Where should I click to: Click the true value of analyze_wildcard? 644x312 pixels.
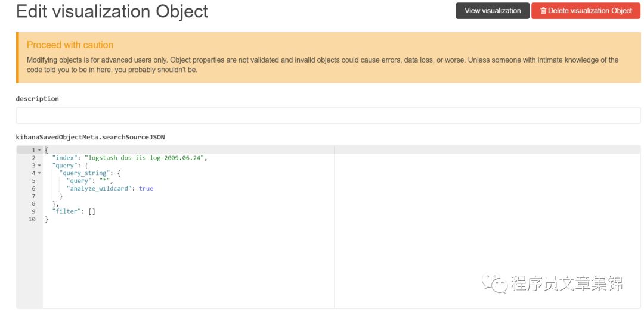pyautogui.click(x=145, y=189)
